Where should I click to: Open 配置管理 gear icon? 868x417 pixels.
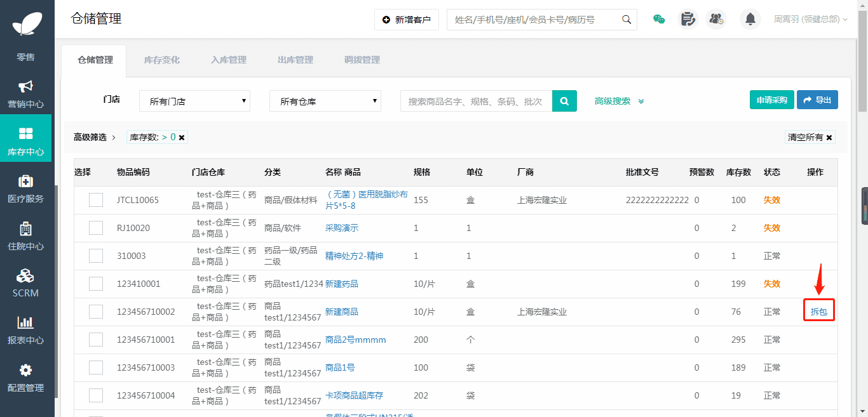tap(25, 371)
